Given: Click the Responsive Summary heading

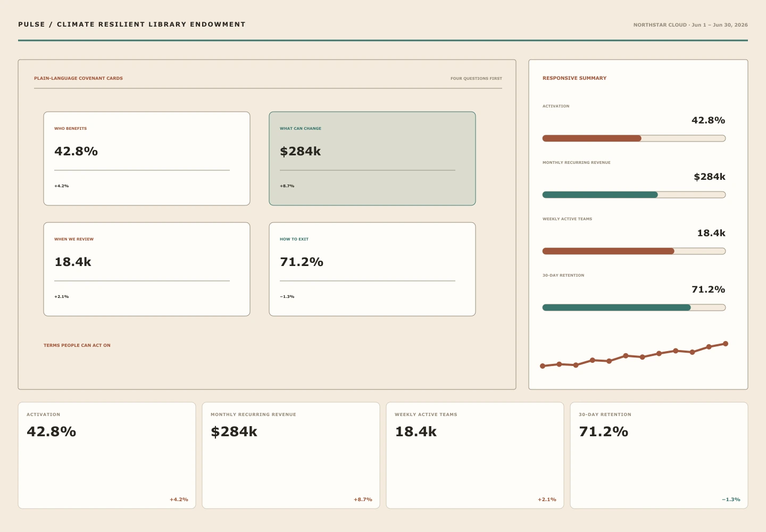Looking at the screenshot, I should point(574,78).
